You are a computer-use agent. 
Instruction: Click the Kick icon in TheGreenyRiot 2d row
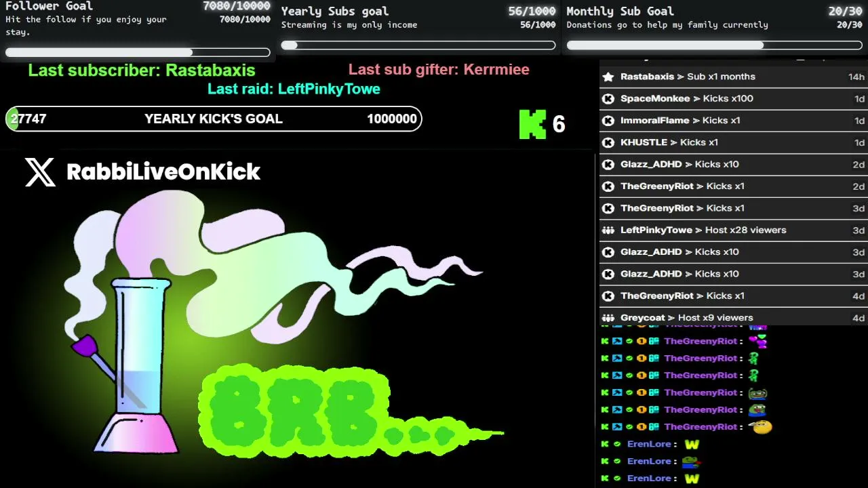[x=608, y=186]
